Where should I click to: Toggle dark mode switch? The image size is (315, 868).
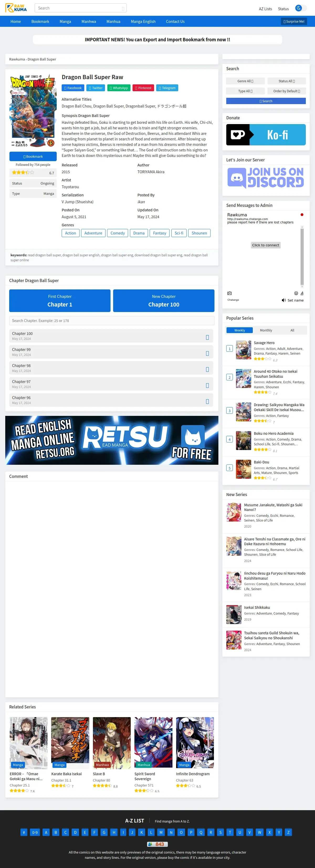[x=301, y=8]
